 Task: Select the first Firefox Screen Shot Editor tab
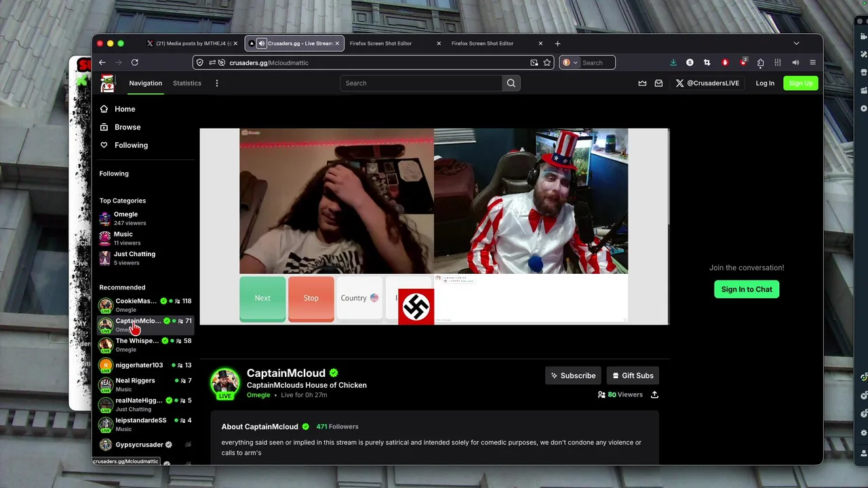click(395, 43)
